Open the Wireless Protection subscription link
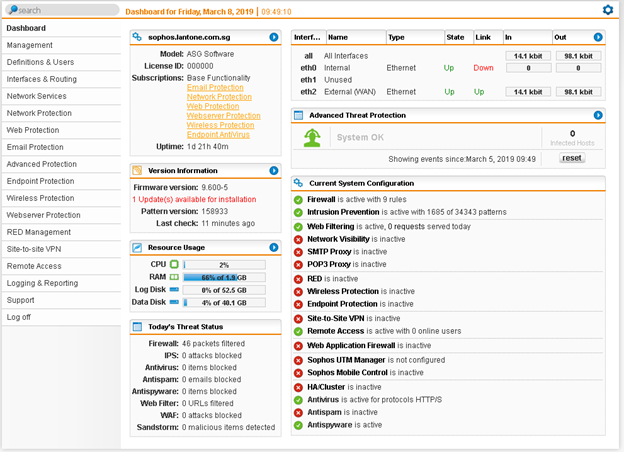This screenshot has width=624, height=452. [x=220, y=125]
